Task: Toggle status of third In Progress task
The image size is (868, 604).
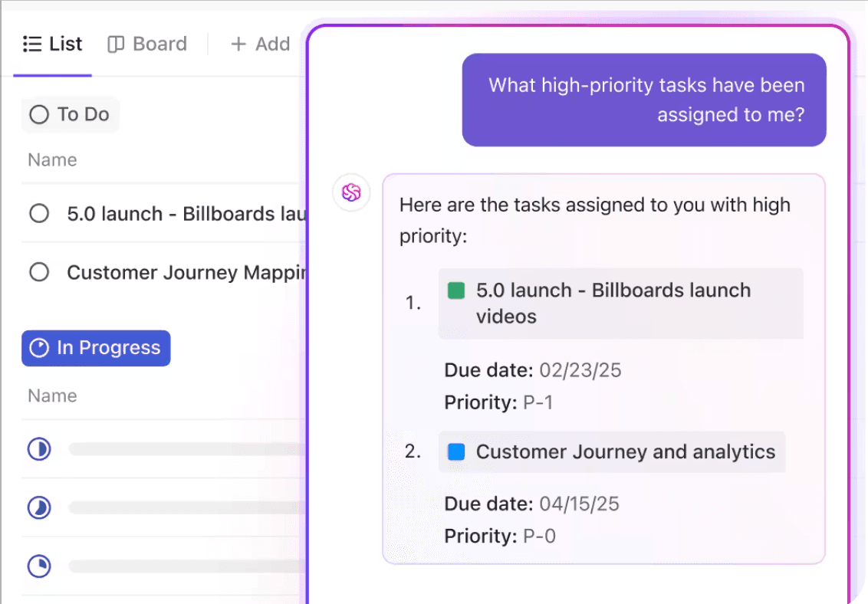Action: 39,566
